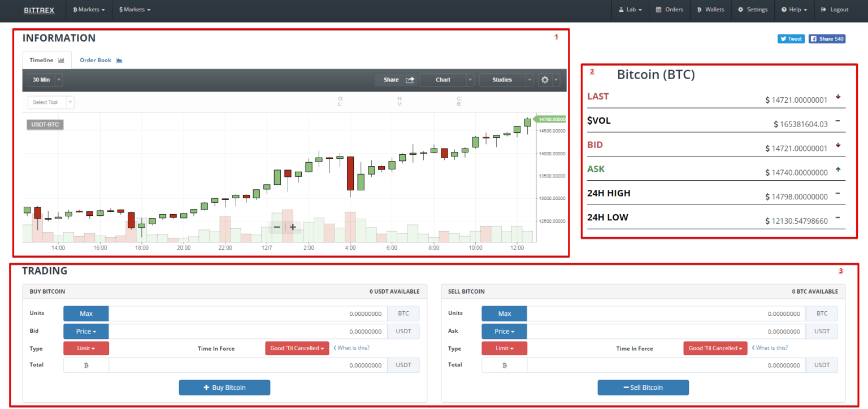Click the 0 BTC AVAILABLE text
Image resolution: width=868 pixels, height=409 pixels.
click(x=815, y=292)
